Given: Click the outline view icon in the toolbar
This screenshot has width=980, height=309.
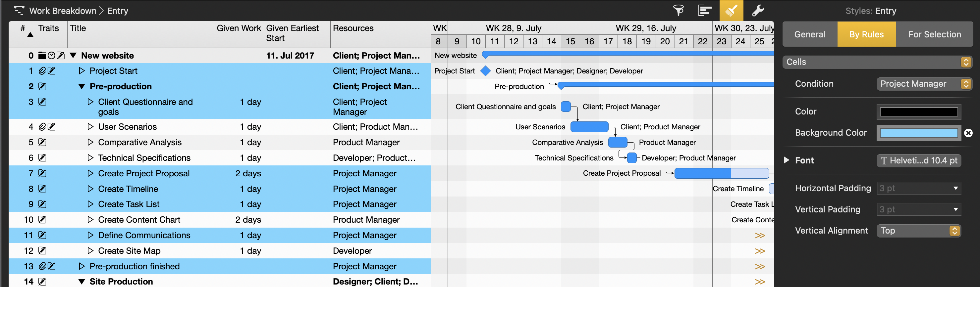Looking at the screenshot, I should click(x=705, y=11).
